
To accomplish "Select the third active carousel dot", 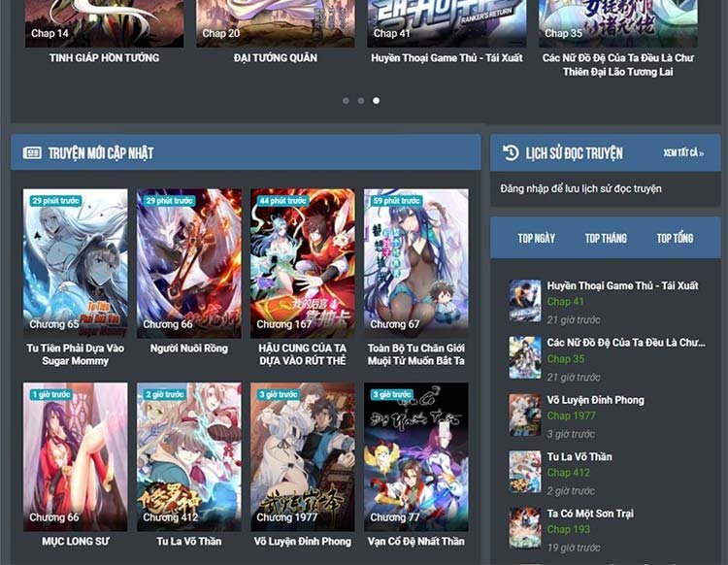I will [x=377, y=100].
